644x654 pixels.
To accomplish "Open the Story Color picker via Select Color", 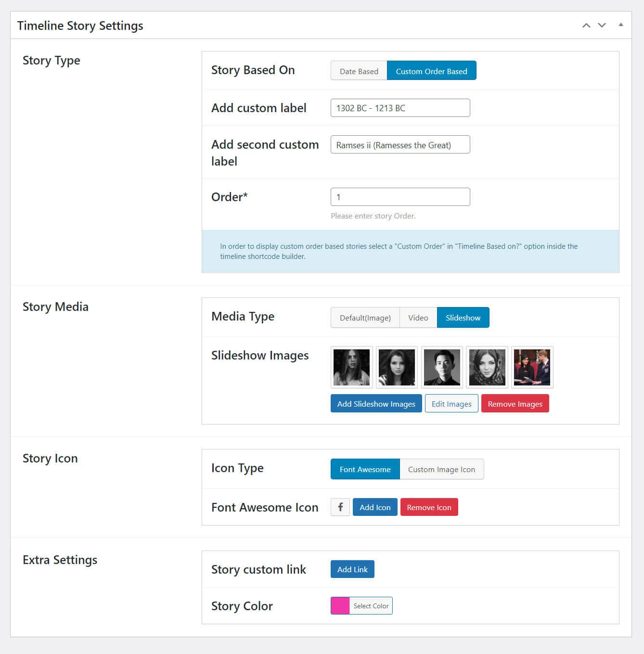I will click(371, 606).
